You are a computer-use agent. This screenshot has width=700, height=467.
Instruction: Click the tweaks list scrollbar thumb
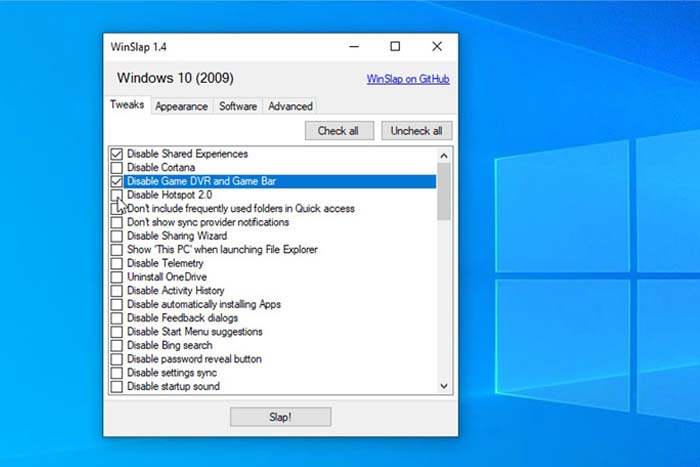(x=444, y=192)
